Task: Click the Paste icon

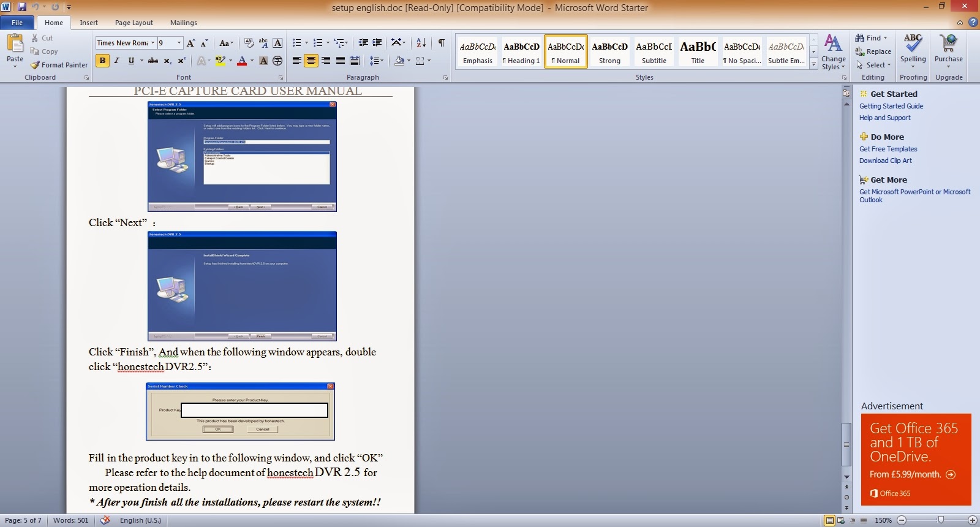Action: 15,44
